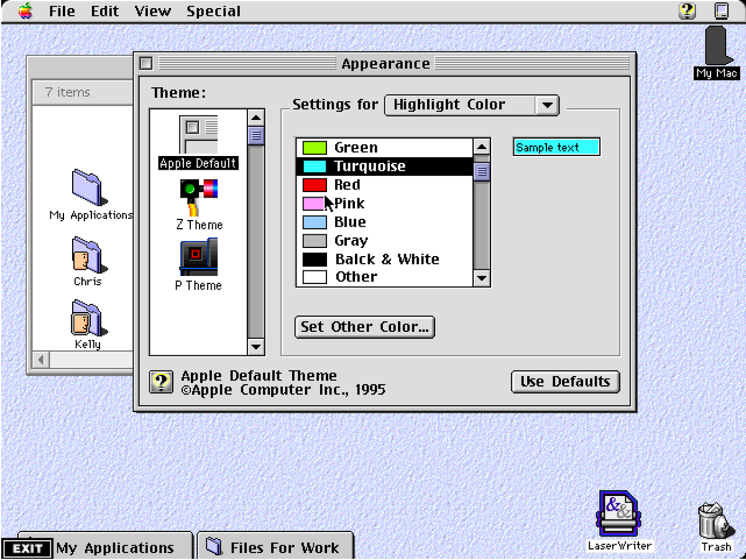Image resolution: width=746 pixels, height=560 pixels.
Task: Click the color list scroll down arrow
Action: point(482,278)
